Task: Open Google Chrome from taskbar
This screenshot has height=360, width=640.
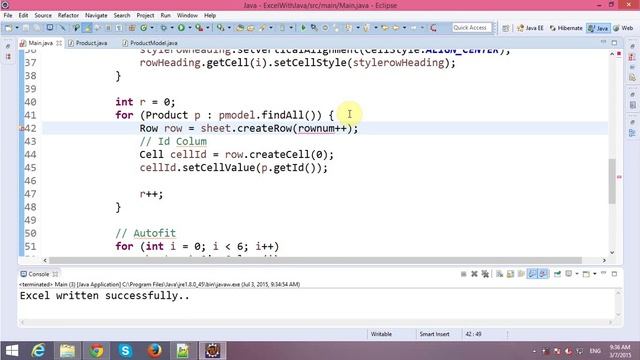Action: [96, 351]
